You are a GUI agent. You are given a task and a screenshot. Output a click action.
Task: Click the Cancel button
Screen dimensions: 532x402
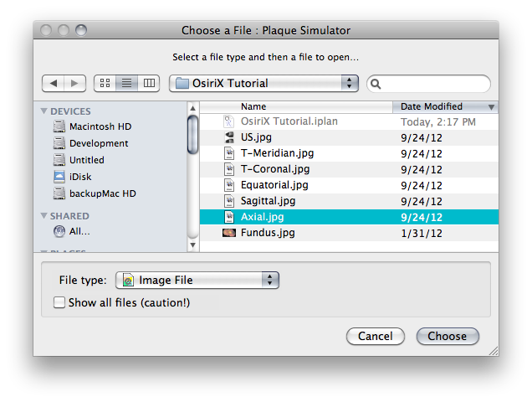tap(376, 336)
